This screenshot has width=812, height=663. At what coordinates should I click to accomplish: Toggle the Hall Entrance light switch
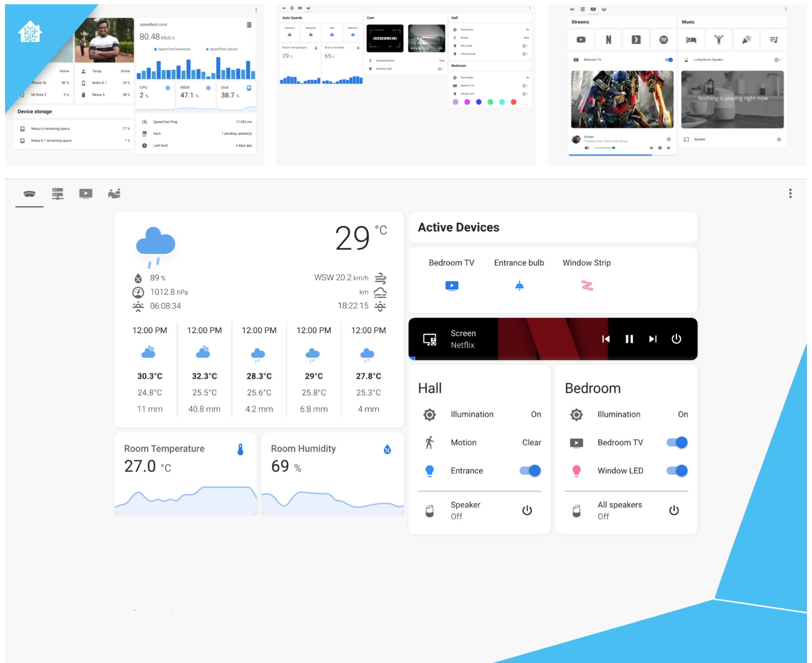(530, 471)
